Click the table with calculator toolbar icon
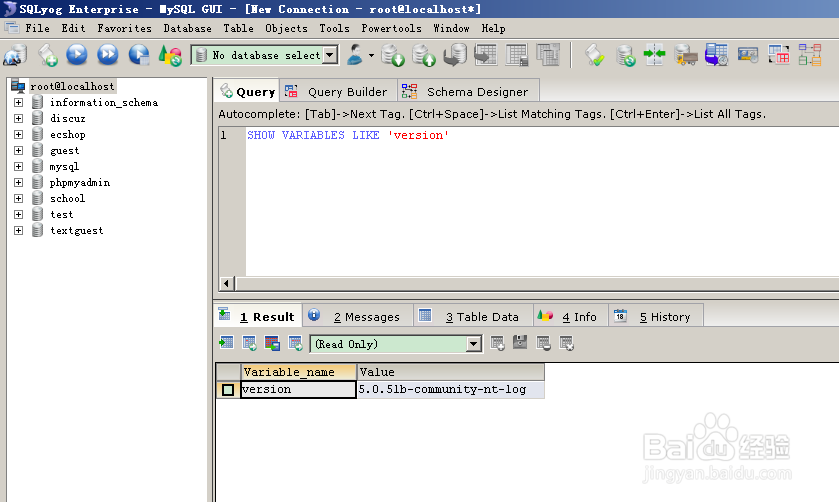This screenshot has width=839, height=502. tap(517, 55)
